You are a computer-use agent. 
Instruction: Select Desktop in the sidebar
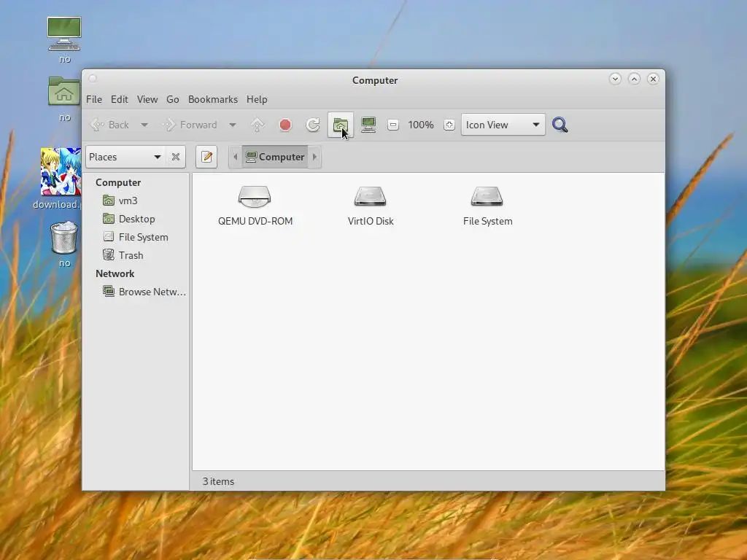click(136, 219)
